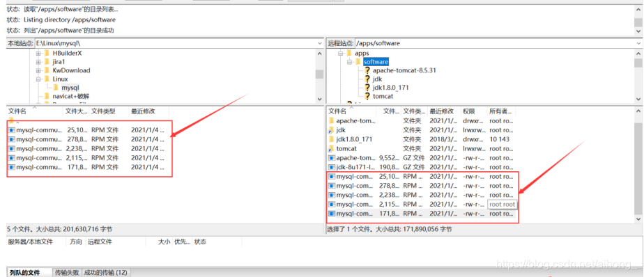Click question-mark icon beside apache-tomcat-8.5.31
The height and width of the screenshot is (277, 644).
[367, 70]
